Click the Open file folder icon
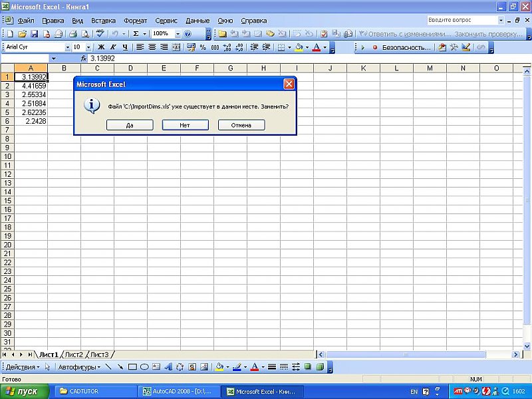 coord(22,34)
